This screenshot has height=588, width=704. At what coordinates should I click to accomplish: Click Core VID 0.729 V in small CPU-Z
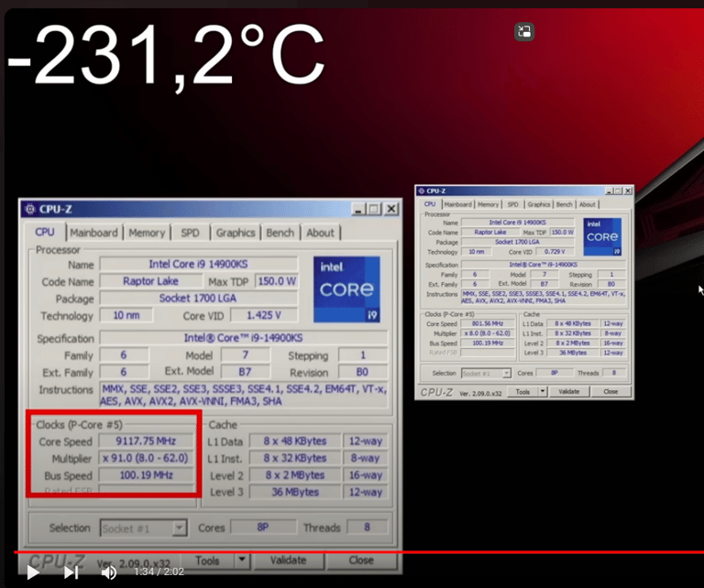coord(555,252)
